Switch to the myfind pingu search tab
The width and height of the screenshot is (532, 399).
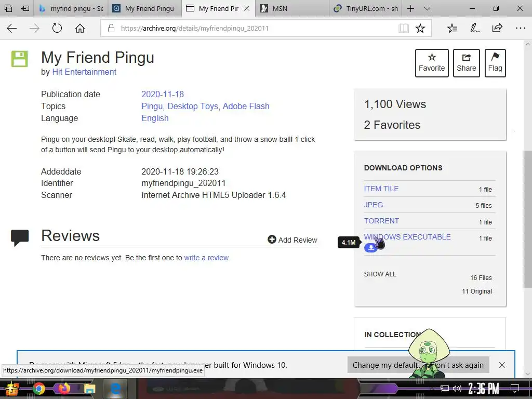point(71,8)
